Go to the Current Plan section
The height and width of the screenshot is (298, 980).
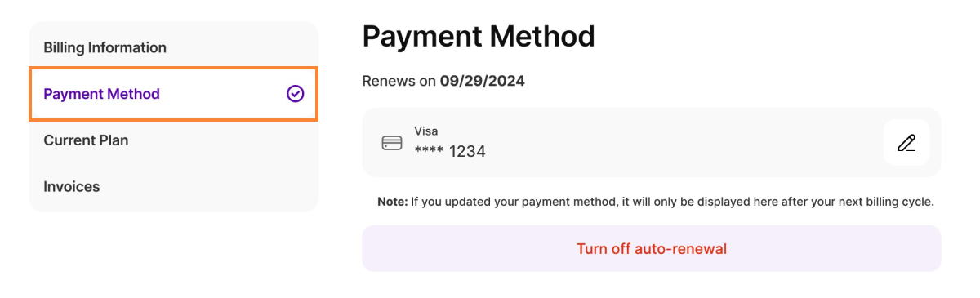(173, 140)
